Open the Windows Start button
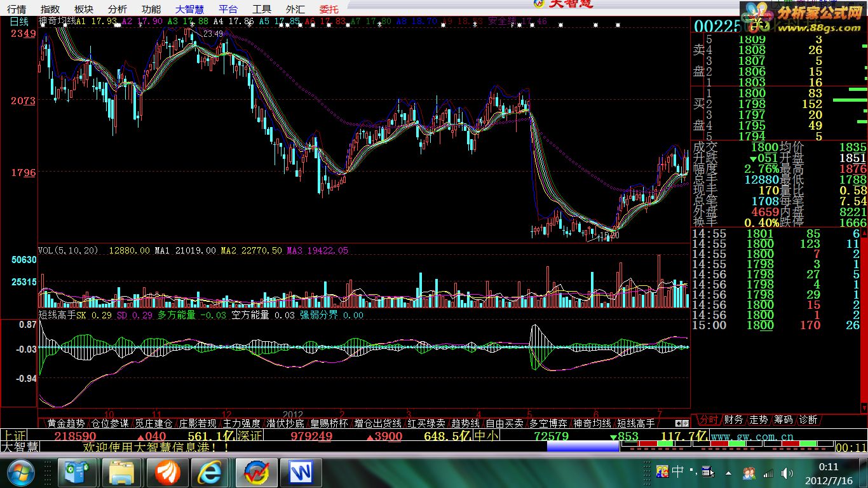This screenshot has height=488, width=868. (21, 472)
